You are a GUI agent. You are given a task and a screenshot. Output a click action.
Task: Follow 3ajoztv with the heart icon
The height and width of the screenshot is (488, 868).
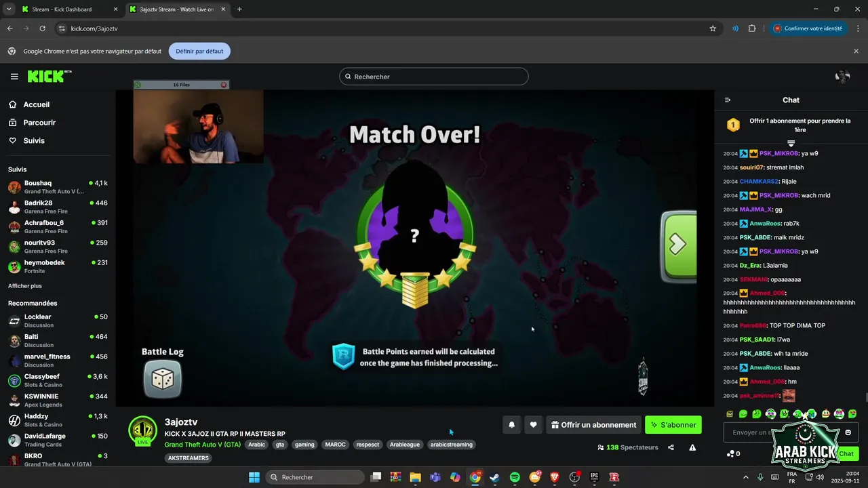pos(533,425)
